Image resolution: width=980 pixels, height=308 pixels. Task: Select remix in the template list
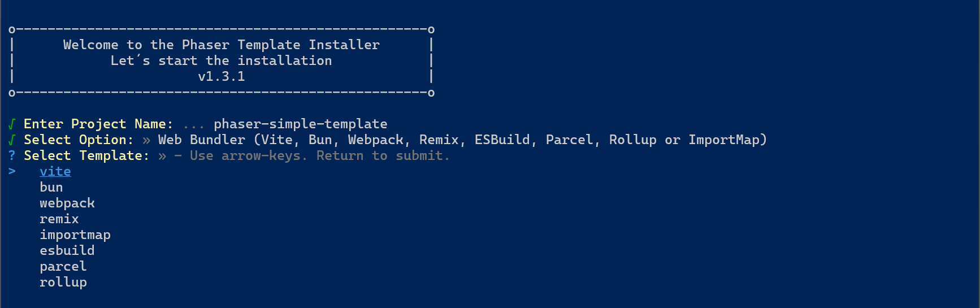click(59, 219)
